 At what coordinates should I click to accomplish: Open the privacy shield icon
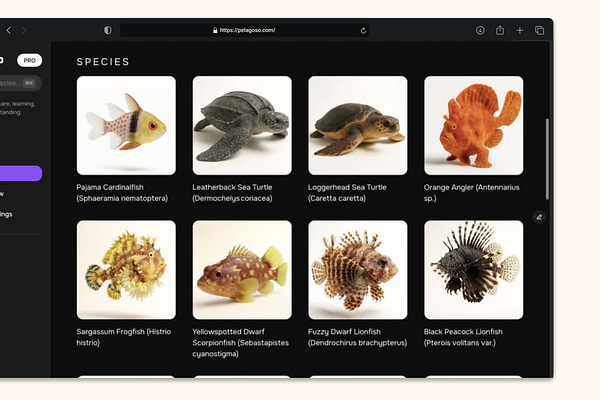tap(108, 30)
